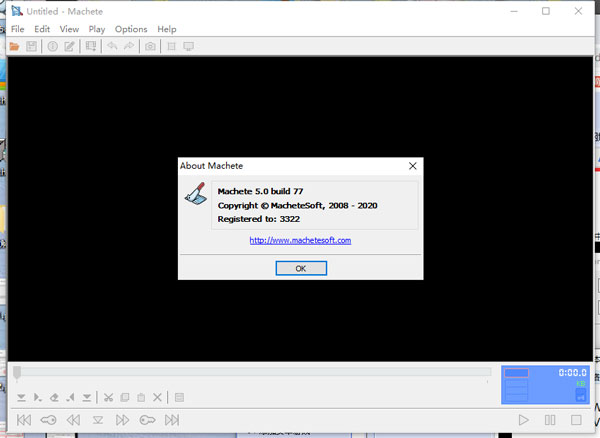Screen dimensions: 600x438
Task: Click the red-outlined box in info panel
Action: pos(516,373)
